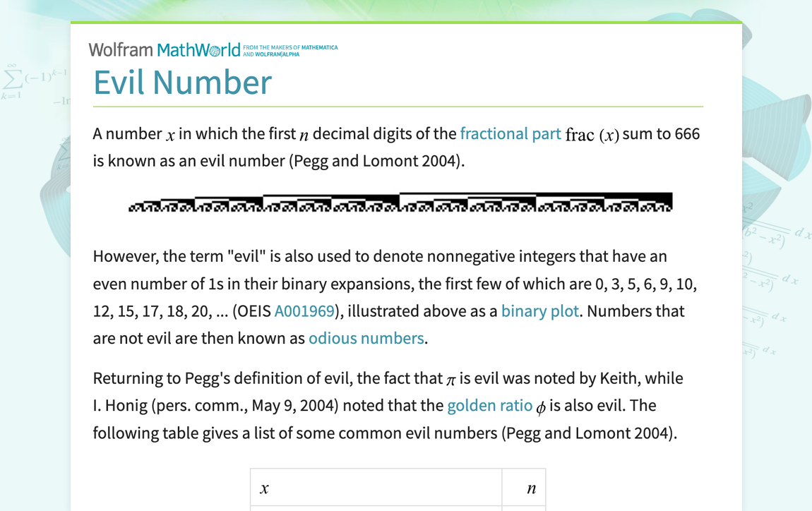Viewport: 812px width, 511px height.
Task: Click the text 'I. Honig (pers. comm., May 9, 2004)'
Action: tap(215, 406)
